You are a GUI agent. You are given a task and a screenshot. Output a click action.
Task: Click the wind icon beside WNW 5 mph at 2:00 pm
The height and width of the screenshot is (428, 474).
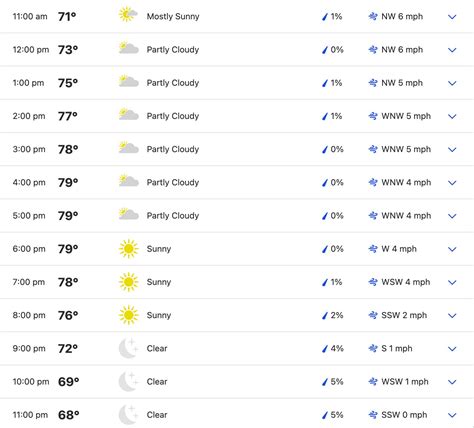pyautogui.click(x=373, y=116)
